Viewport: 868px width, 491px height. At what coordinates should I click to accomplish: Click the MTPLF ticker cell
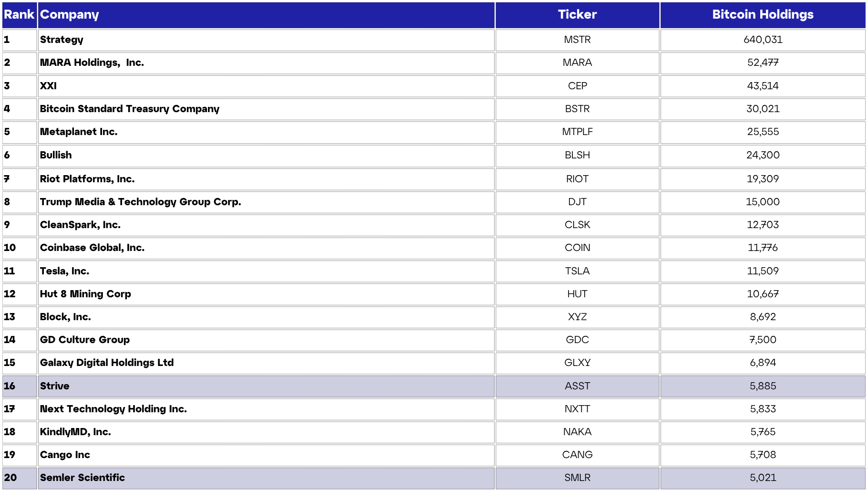(577, 132)
